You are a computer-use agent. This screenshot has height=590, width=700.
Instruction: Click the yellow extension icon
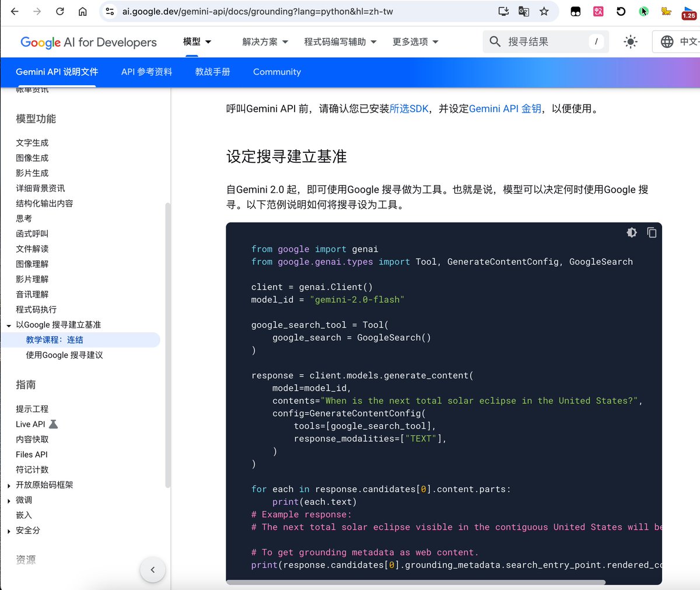[666, 11]
